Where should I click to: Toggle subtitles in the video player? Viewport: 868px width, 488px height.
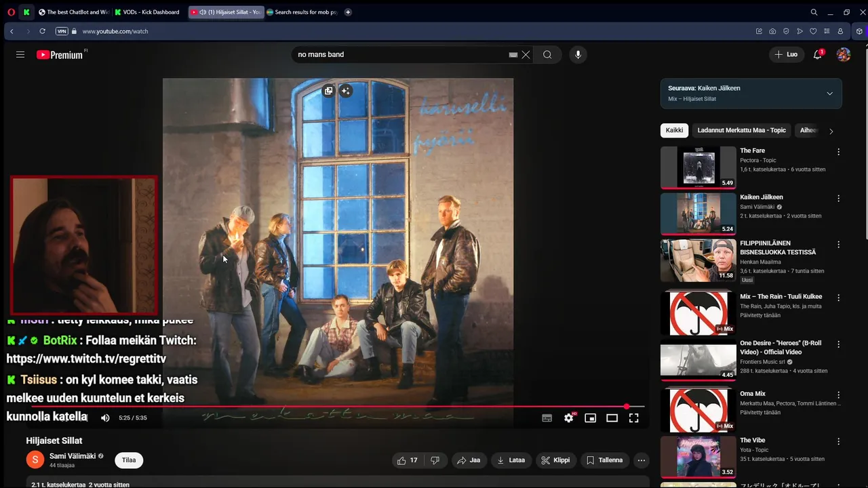pyautogui.click(x=547, y=418)
